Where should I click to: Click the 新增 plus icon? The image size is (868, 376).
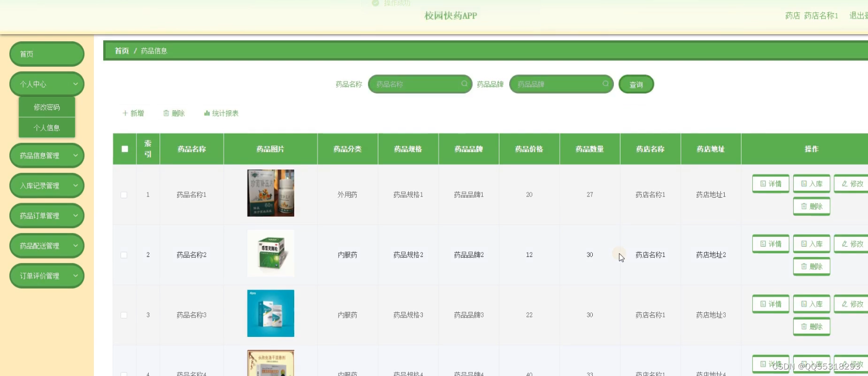pyautogui.click(x=125, y=113)
